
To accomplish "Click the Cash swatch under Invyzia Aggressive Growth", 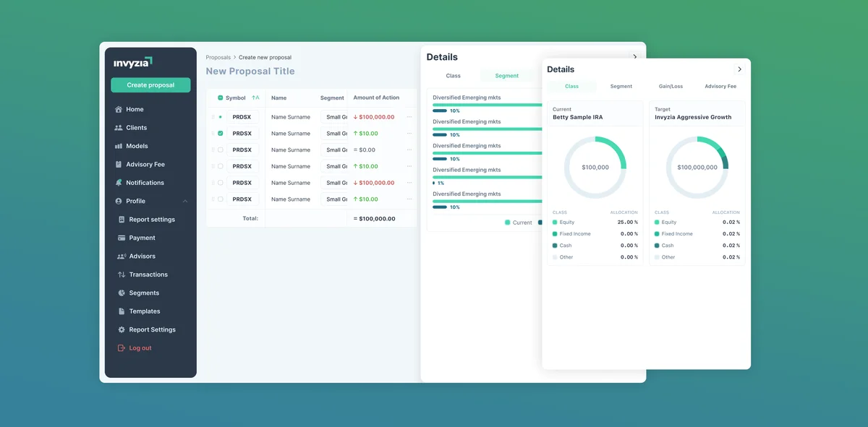I will [657, 246].
